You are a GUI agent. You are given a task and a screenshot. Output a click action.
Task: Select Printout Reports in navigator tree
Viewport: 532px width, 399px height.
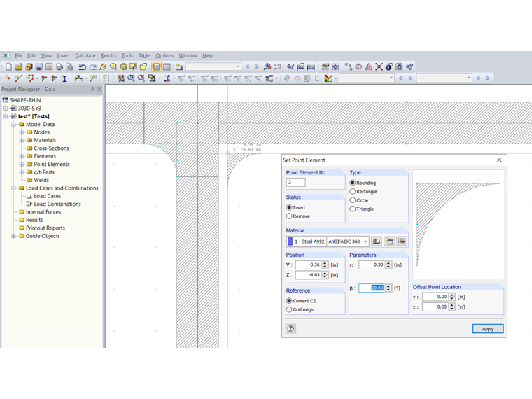45,228
